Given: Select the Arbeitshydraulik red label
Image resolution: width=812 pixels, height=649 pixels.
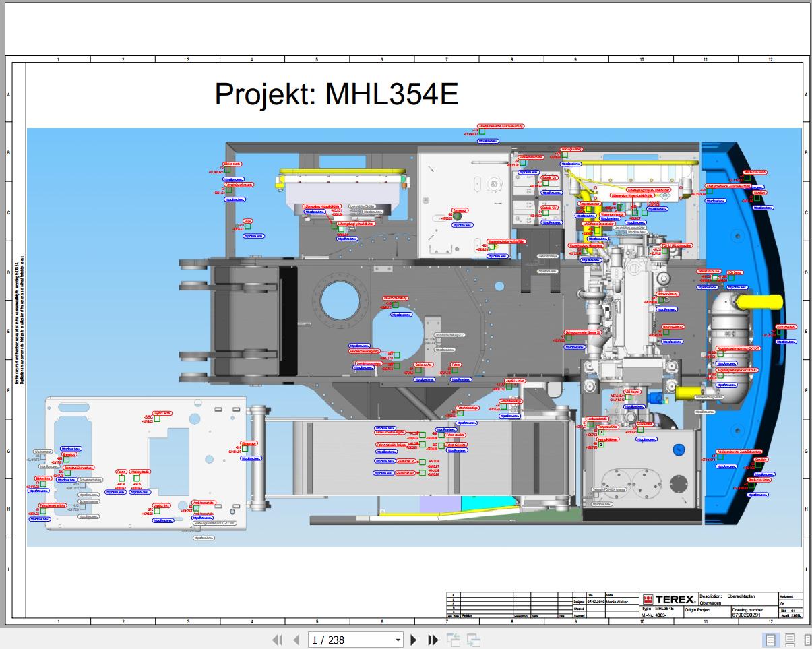Looking at the screenshot, I should pyautogui.click(x=140, y=472).
